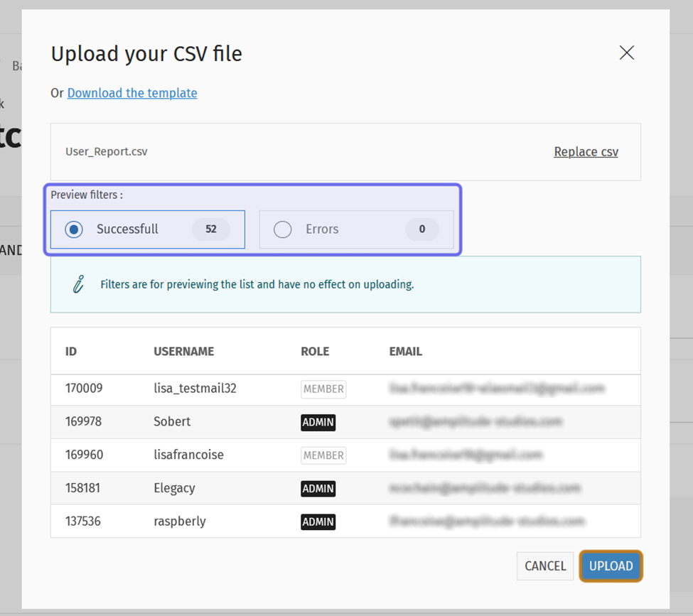Close the Upload CSV dialog

626,53
